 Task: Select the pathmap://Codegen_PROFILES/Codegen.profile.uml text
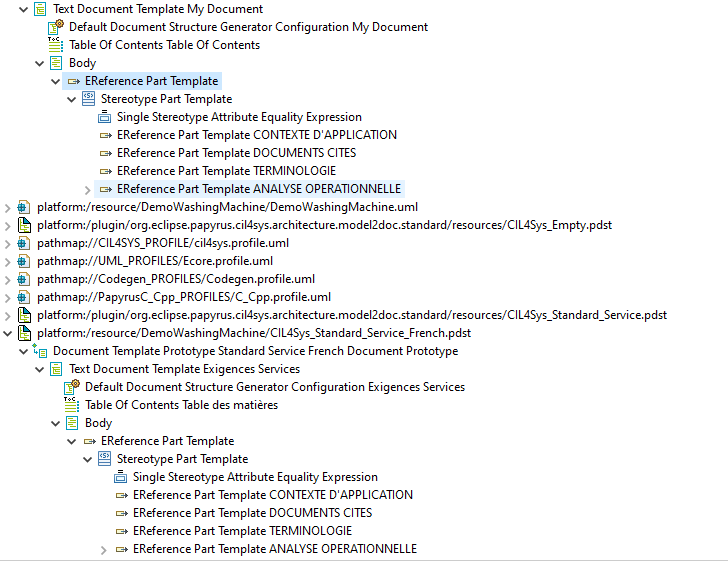(176, 279)
